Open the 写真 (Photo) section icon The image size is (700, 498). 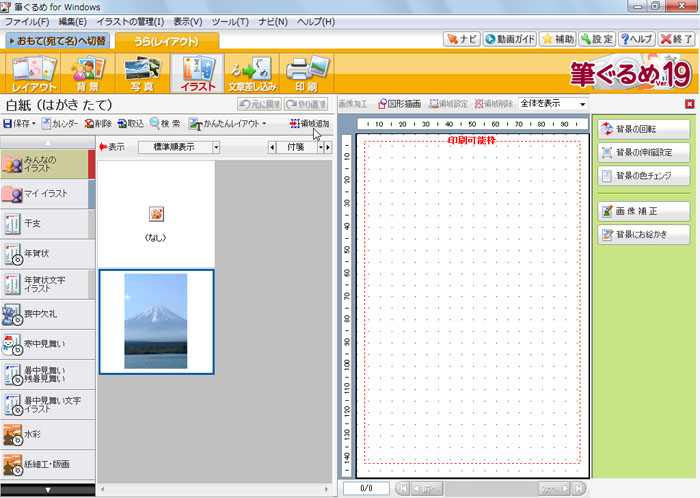click(143, 74)
